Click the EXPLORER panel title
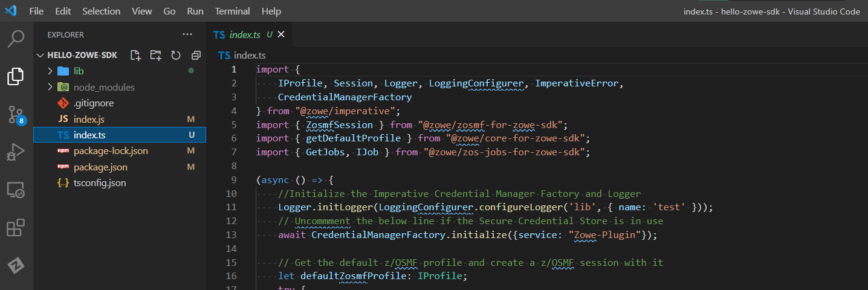The width and height of the screenshot is (868, 290). (x=66, y=35)
